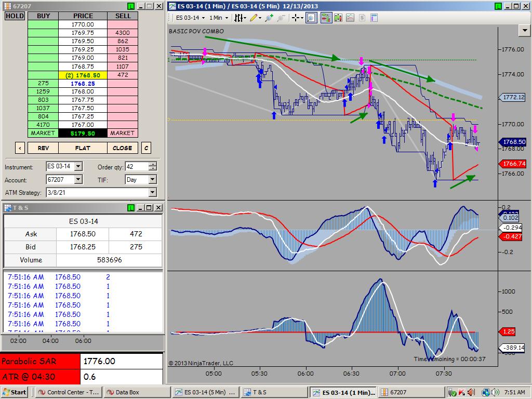Switch to ES 03-14 (5 Min) taskbar item
Image resolution: width=532 pixels, height=399 pixels.
[x=206, y=392]
